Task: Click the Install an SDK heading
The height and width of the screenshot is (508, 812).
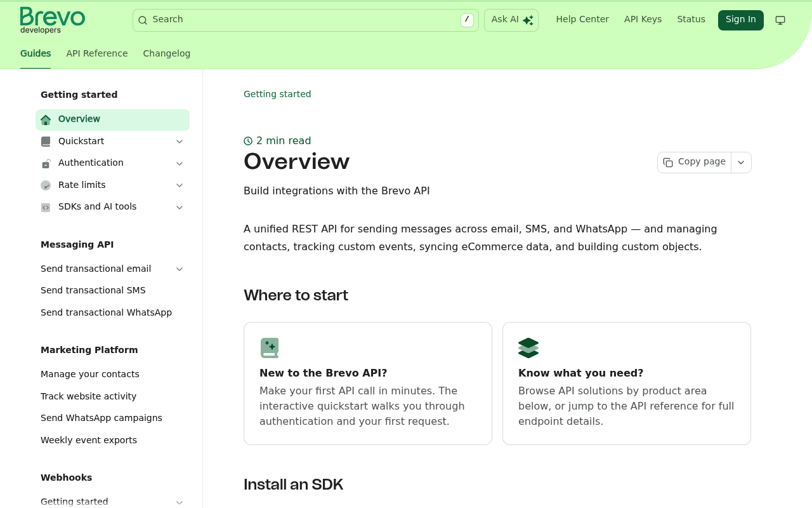Action: tap(293, 485)
